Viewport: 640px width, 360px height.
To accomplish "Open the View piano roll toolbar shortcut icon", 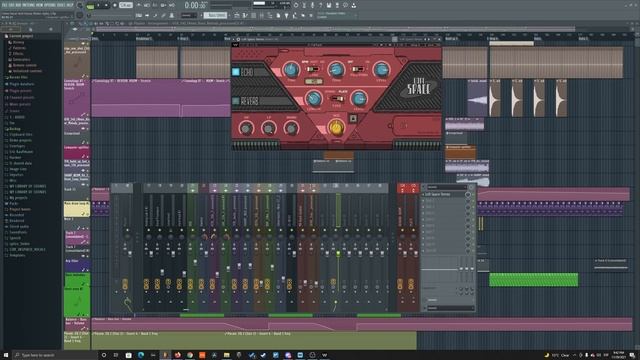I will point(245,16).
